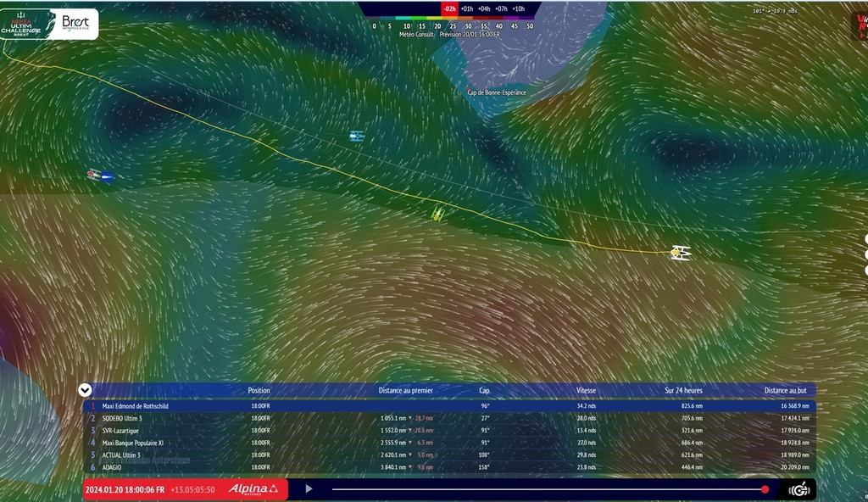Click the red timeline slider handle
868x502 pixels.
765,489
